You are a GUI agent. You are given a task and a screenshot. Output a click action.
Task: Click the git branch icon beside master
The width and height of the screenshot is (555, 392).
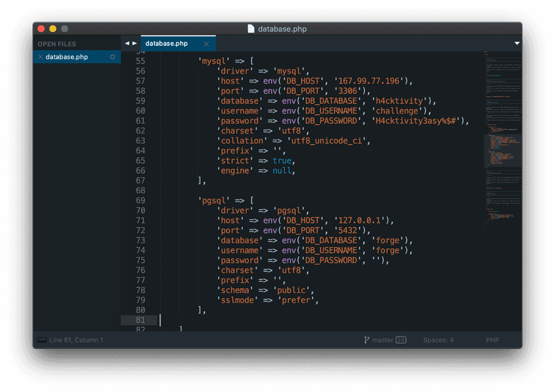click(366, 340)
